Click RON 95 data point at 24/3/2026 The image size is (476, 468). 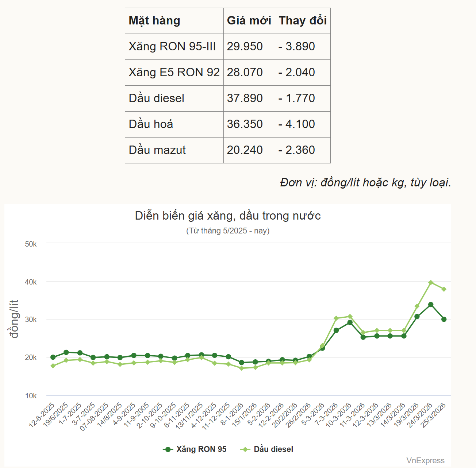pos(431,305)
